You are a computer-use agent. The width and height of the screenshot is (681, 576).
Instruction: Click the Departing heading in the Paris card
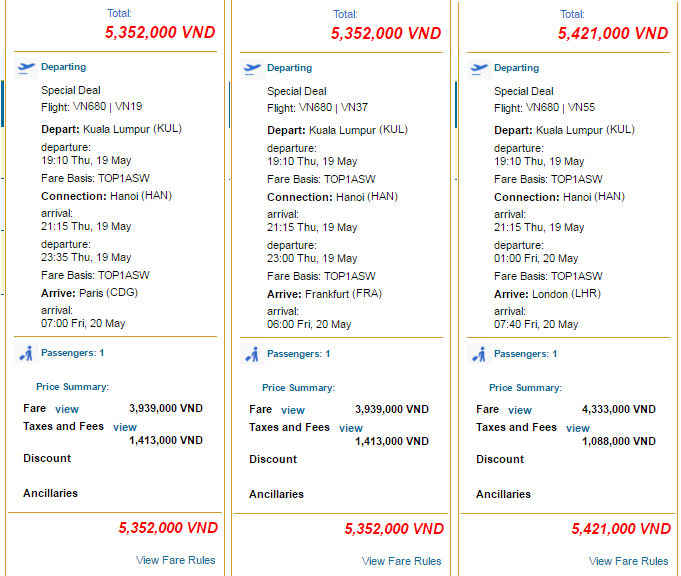(x=63, y=67)
